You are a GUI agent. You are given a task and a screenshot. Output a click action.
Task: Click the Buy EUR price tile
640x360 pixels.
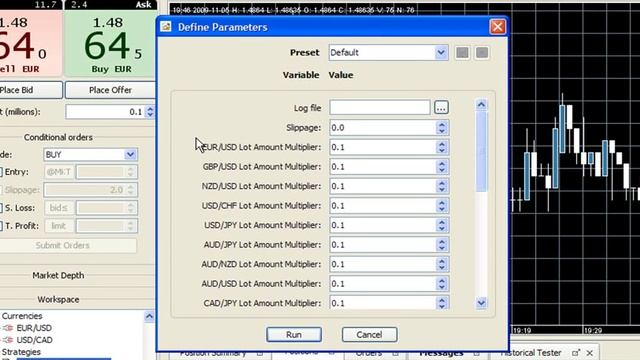pos(110,43)
